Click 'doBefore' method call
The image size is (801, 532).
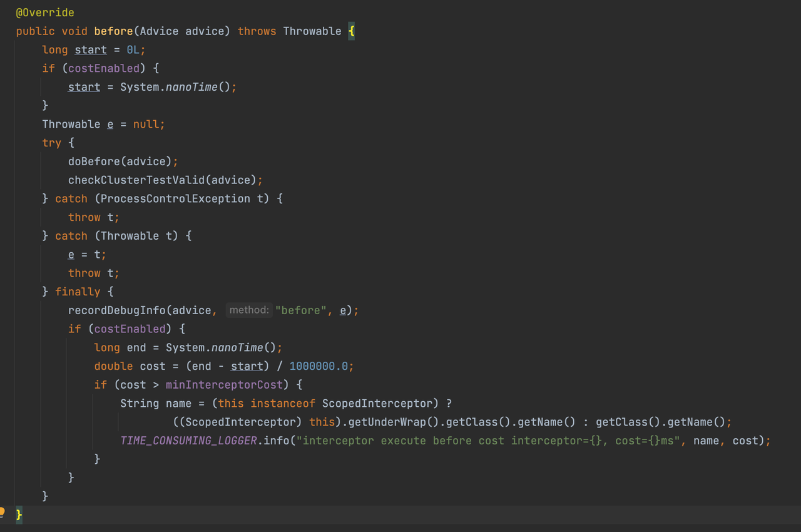(94, 161)
